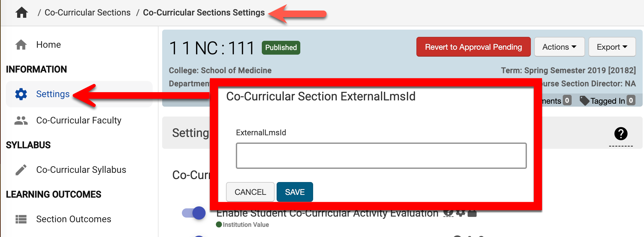Click CANCEL in the ExternalLmsId dialog
This screenshot has width=644, height=237.
pos(250,192)
